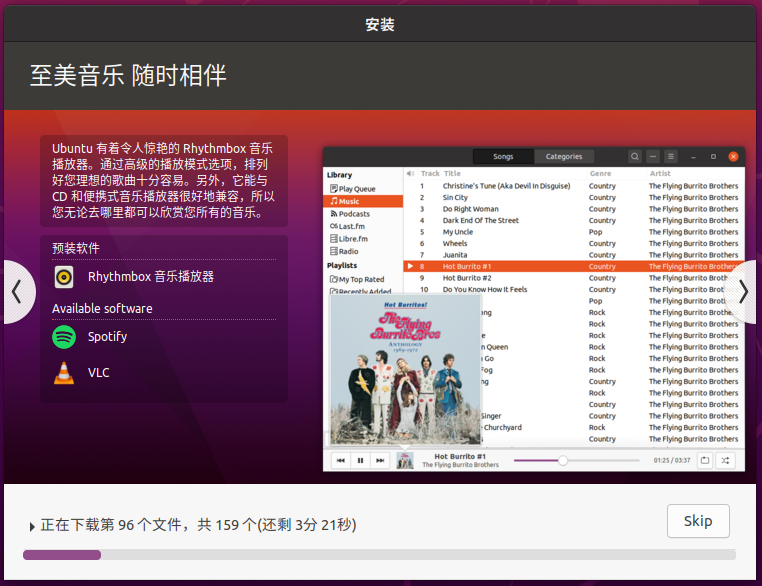Click the Artist column header
The width and height of the screenshot is (762, 586).
tap(660, 173)
